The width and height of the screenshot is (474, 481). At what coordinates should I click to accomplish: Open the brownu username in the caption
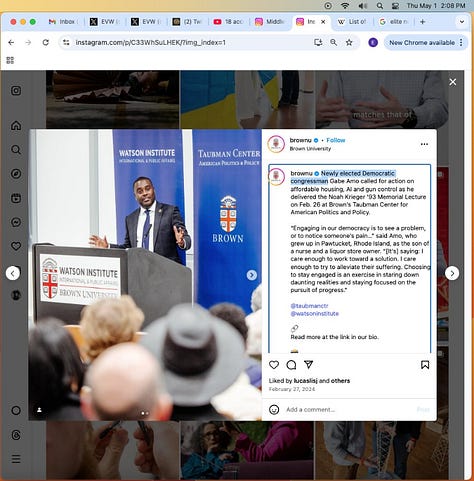(x=301, y=173)
